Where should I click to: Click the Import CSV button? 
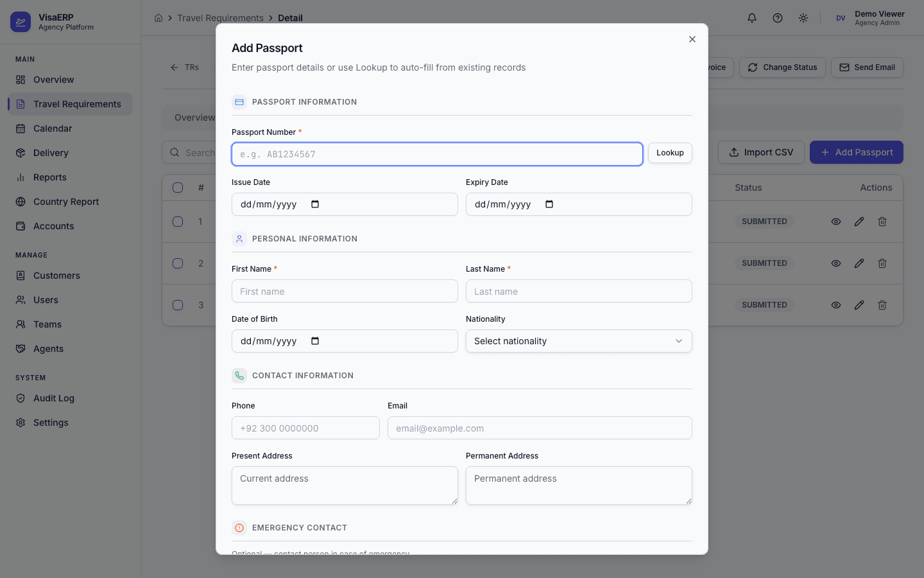[761, 152]
